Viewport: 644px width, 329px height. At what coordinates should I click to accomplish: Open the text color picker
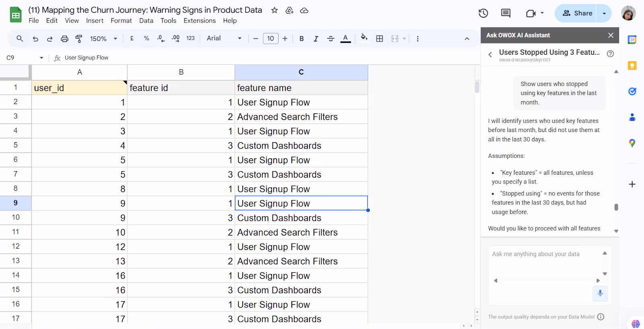coord(345,39)
